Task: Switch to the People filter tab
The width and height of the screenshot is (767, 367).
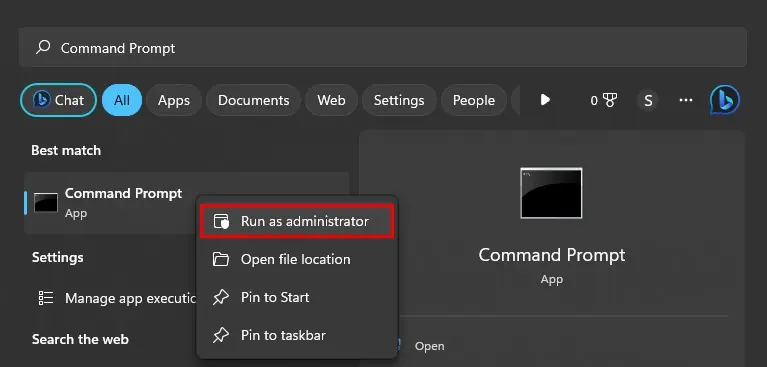Action: tap(474, 100)
